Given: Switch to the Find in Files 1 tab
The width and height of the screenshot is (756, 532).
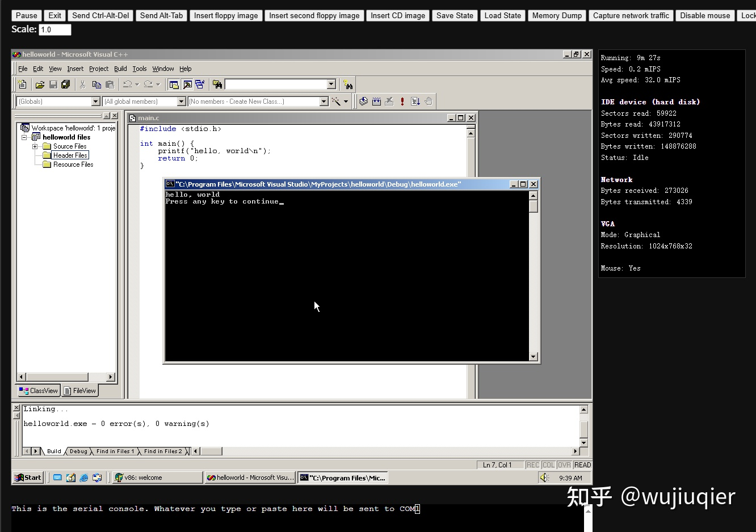Looking at the screenshot, I should click(115, 451).
